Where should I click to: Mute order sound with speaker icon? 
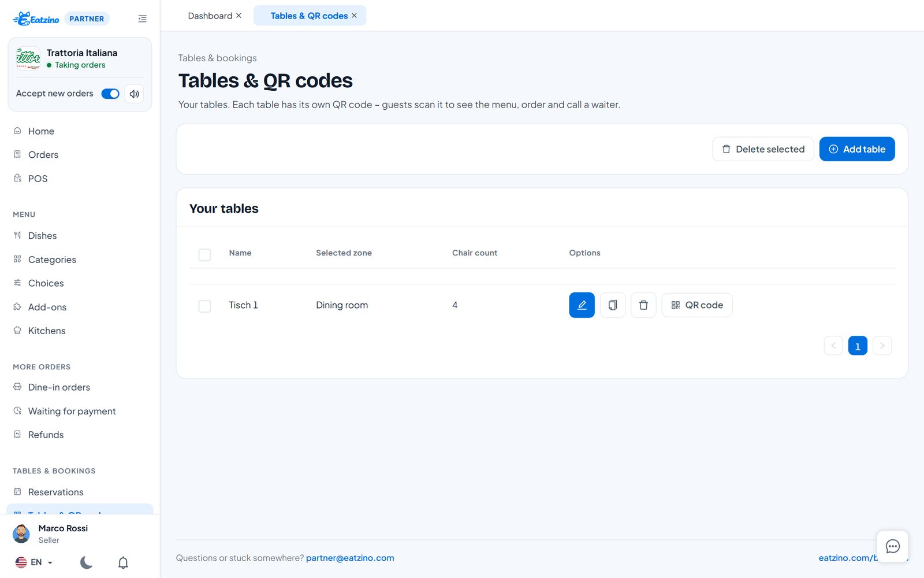click(134, 94)
